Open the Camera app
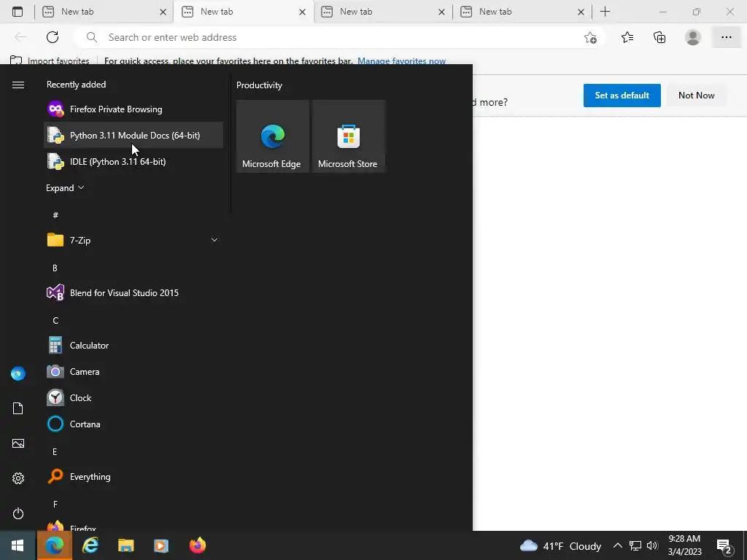This screenshot has height=560, width=747. 133,371
